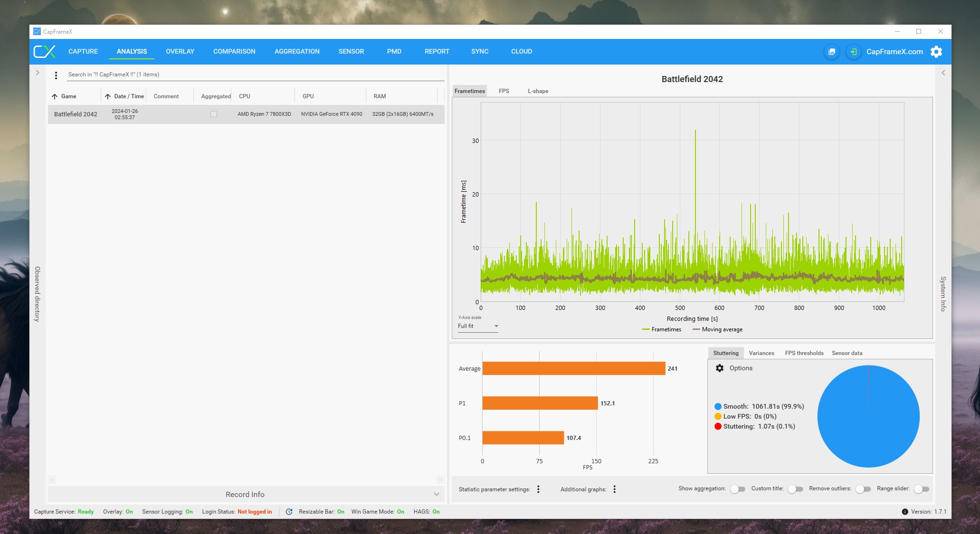The image size is (980, 534).
Task: Turn on the Range slider switch
Action: click(921, 489)
